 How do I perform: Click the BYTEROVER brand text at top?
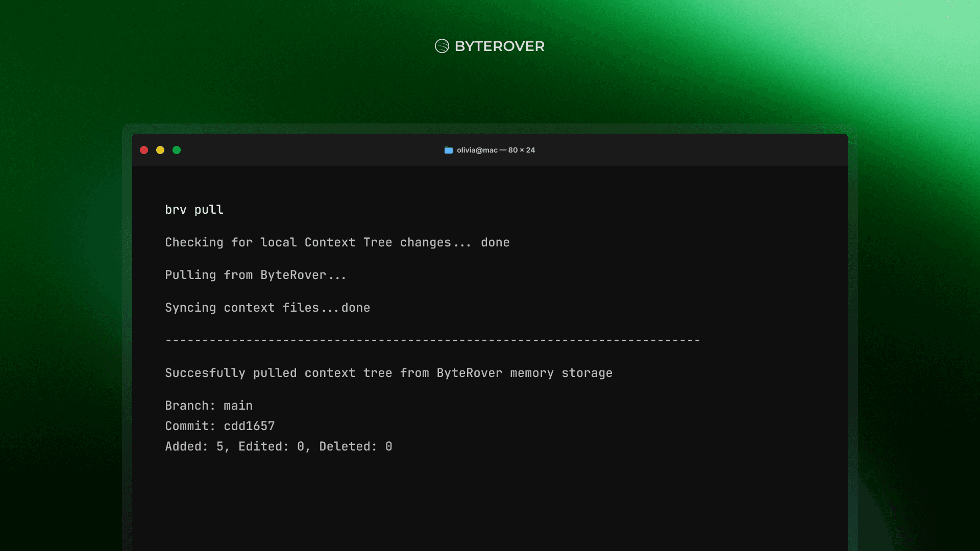499,46
